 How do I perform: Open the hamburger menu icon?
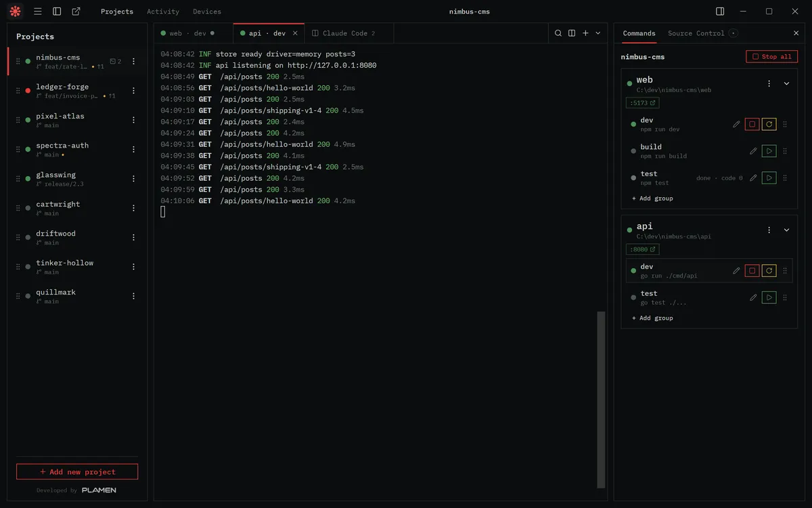[38, 12]
